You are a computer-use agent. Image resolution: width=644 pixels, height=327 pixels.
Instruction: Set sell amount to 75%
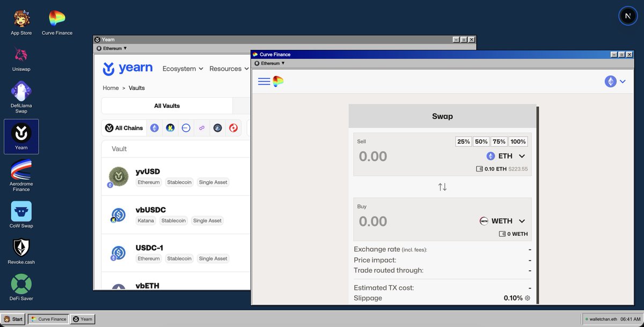pyautogui.click(x=499, y=142)
